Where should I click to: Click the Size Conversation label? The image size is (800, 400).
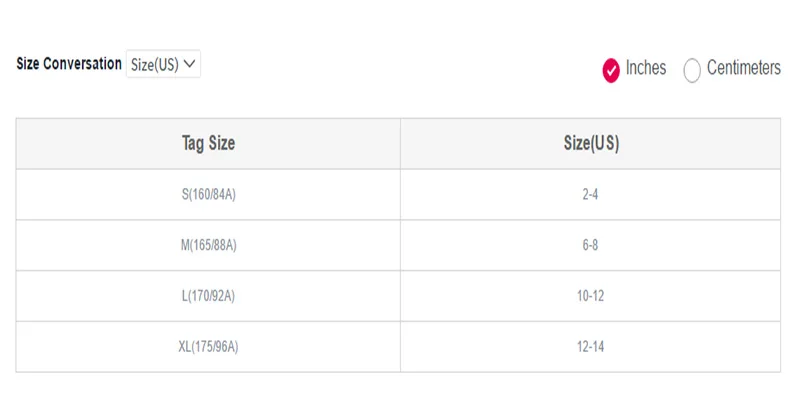pyautogui.click(x=69, y=64)
